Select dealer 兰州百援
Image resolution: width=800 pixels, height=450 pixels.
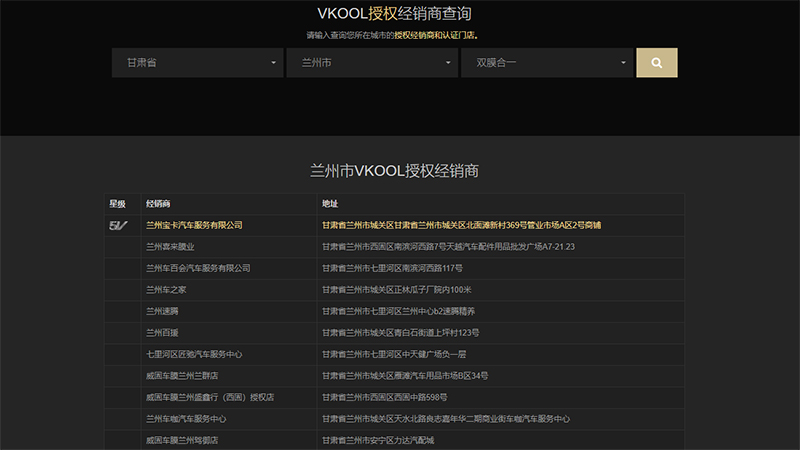tap(162, 333)
